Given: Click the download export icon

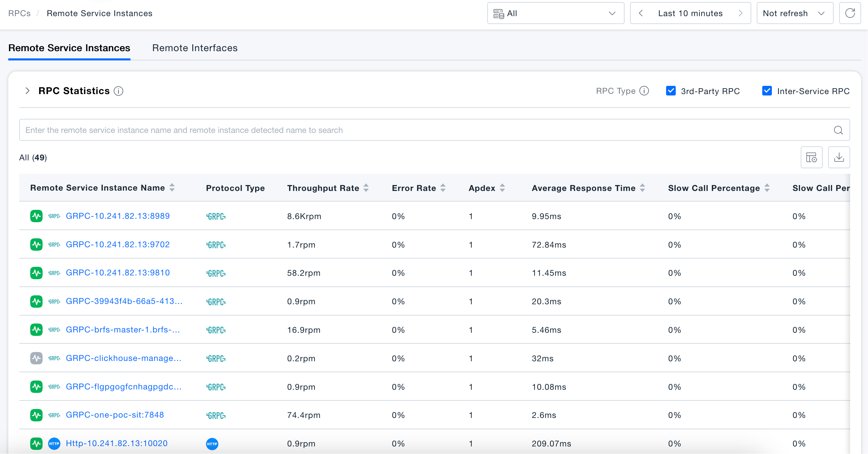Looking at the screenshot, I should point(839,157).
